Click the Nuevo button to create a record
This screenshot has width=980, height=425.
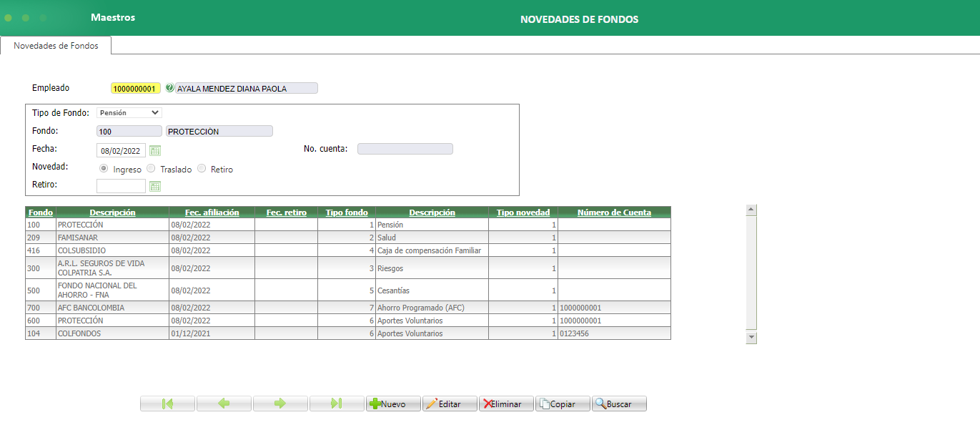[x=392, y=403]
